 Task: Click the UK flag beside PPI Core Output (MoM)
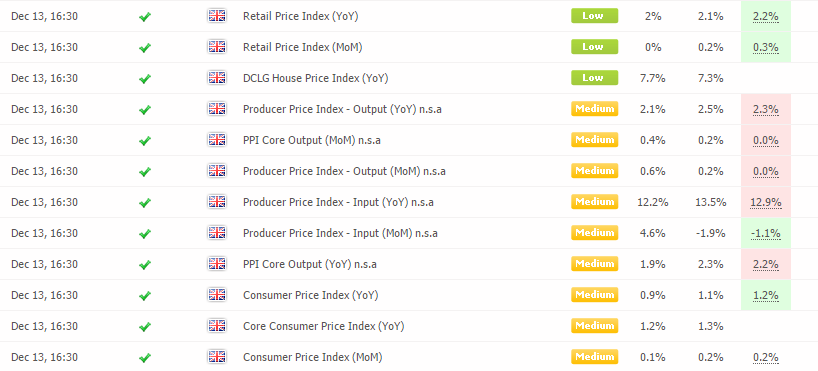click(216, 140)
